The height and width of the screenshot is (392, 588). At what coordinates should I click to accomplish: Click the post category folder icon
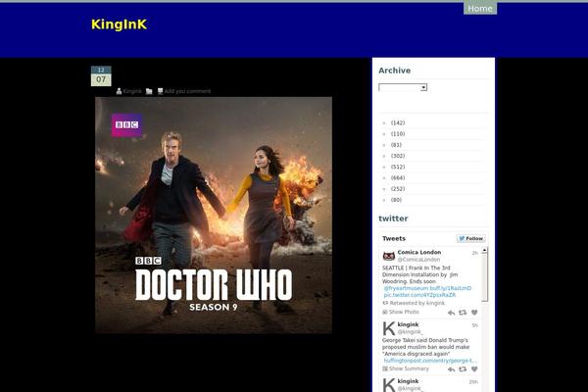pyautogui.click(x=149, y=91)
